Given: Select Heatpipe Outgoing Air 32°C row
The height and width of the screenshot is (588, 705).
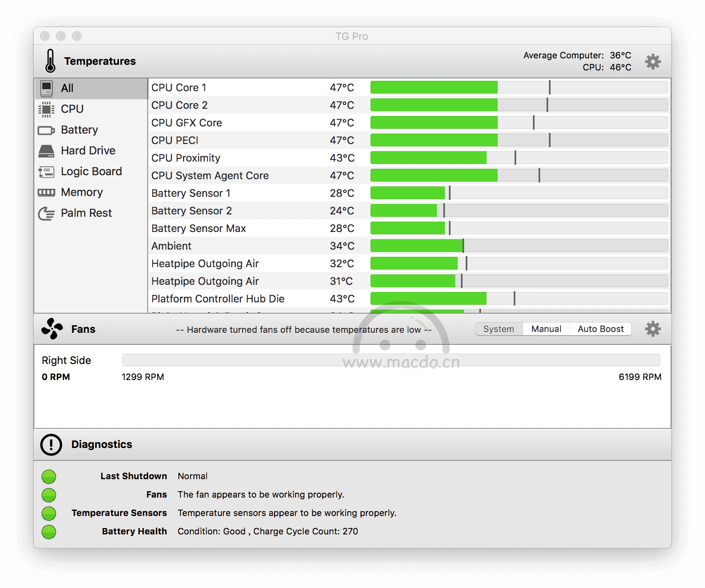Looking at the screenshot, I should point(409,263).
